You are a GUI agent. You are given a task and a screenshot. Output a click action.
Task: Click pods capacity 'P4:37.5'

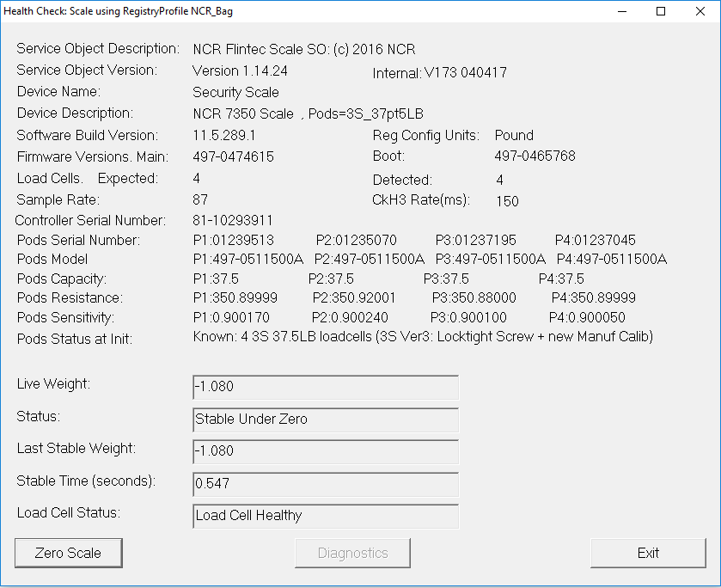pos(561,279)
